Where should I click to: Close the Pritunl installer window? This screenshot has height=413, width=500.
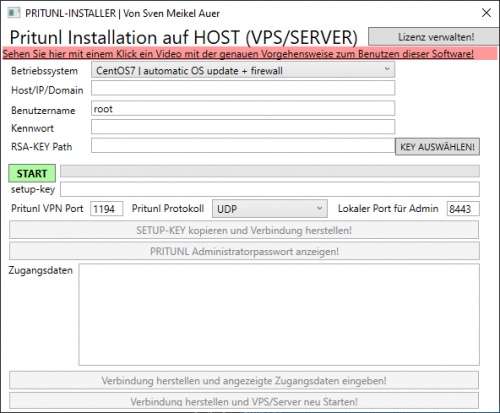pyautogui.click(x=486, y=13)
